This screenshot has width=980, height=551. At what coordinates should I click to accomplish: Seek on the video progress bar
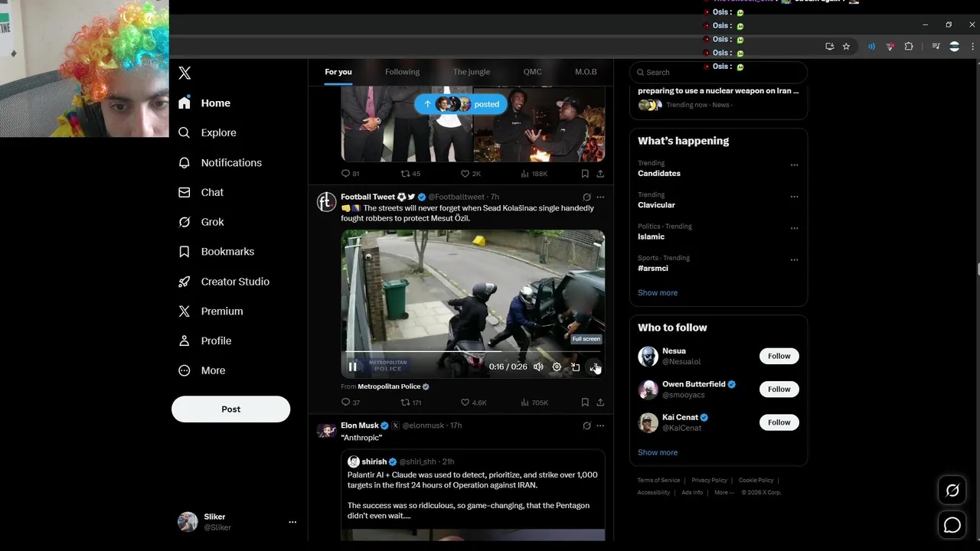(x=472, y=352)
